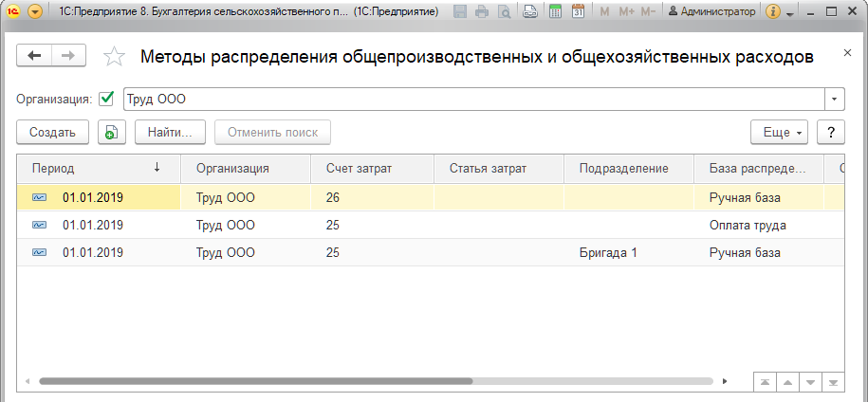Select record icon in account 26 row
Screen dimensions: 868x402
[40, 197]
